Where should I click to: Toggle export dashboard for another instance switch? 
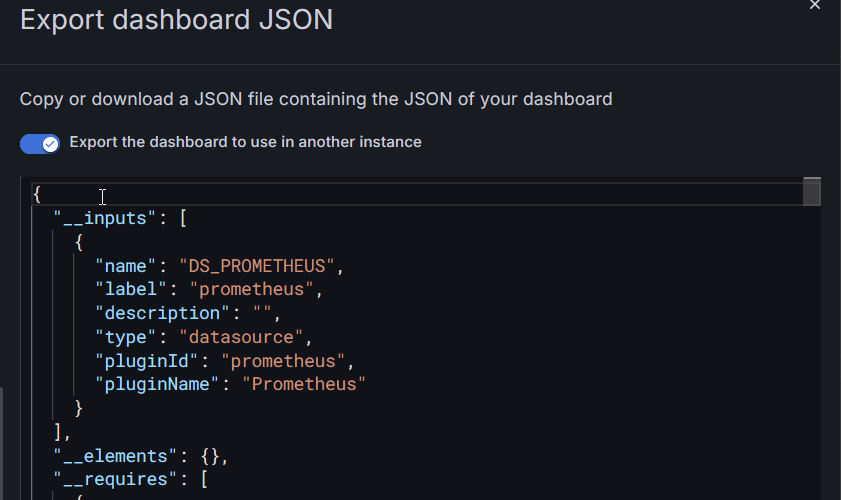tap(40, 143)
